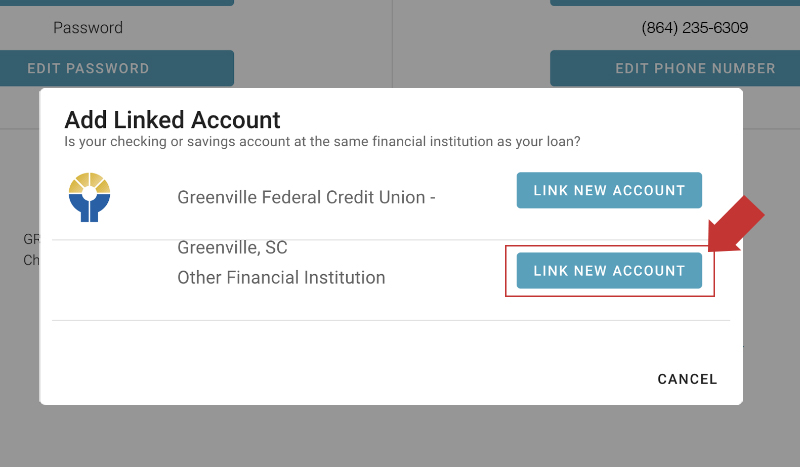The width and height of the screenshot is (800, 467).
Task: Click the partially hidden Ch text behind dialog
Action: [x=31, y=260]
